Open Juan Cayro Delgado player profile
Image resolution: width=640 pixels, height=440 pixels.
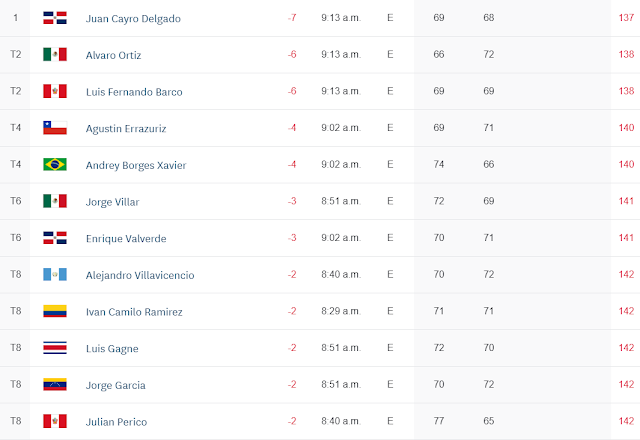pos(133,19)
